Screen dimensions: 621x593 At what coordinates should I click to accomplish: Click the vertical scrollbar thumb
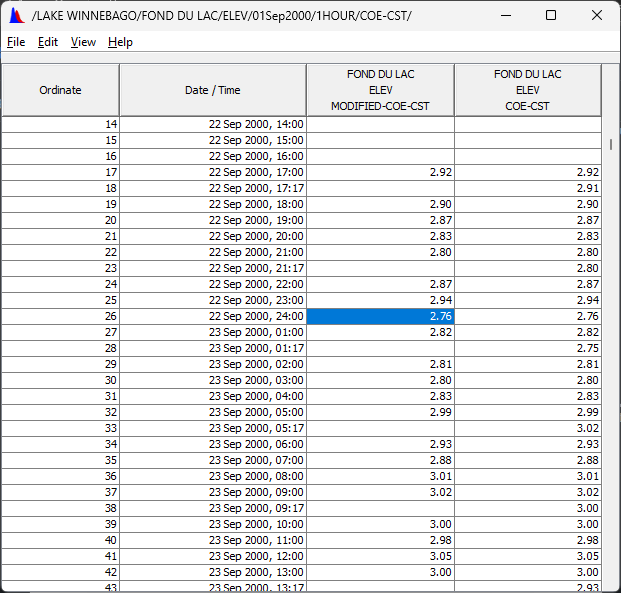[611, 144]
